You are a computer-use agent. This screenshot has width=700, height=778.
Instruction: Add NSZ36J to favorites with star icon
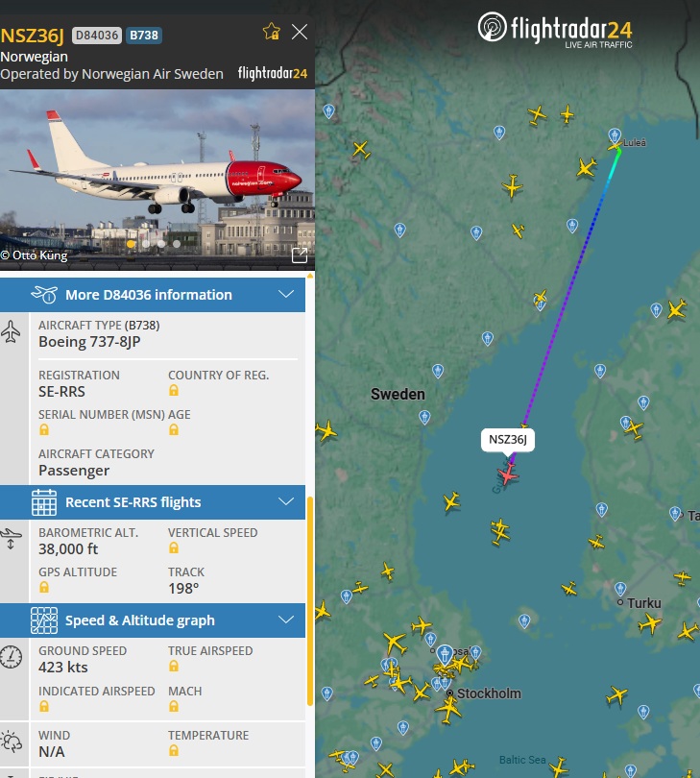point(272,32)
